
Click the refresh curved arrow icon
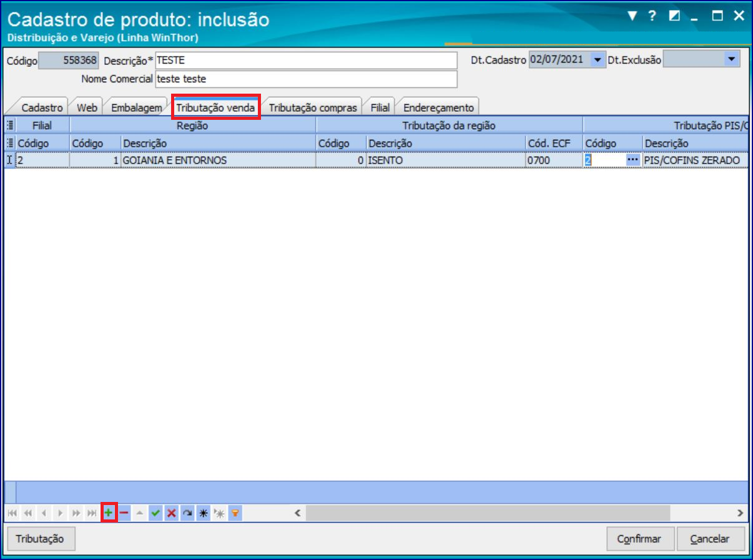click(187, 513)
